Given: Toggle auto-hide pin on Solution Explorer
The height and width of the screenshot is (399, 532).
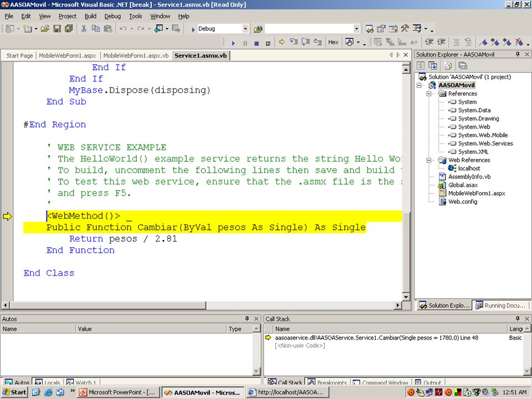Looking at the screenshot, I should [518, 54].
